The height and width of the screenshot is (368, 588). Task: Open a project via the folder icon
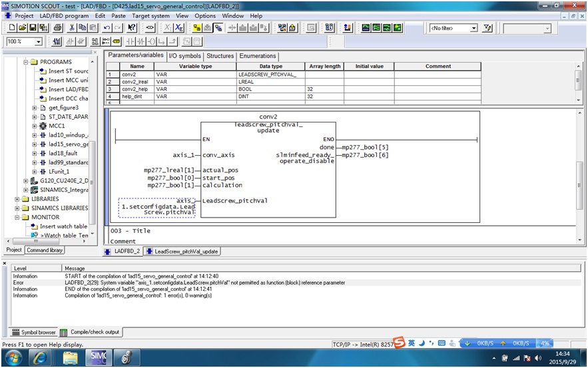23,28
